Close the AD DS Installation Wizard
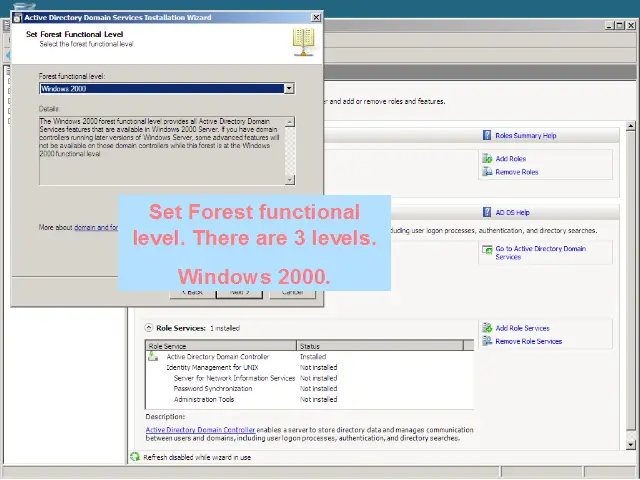This screenshot has width=640, height=480. [x=316, y=17]
